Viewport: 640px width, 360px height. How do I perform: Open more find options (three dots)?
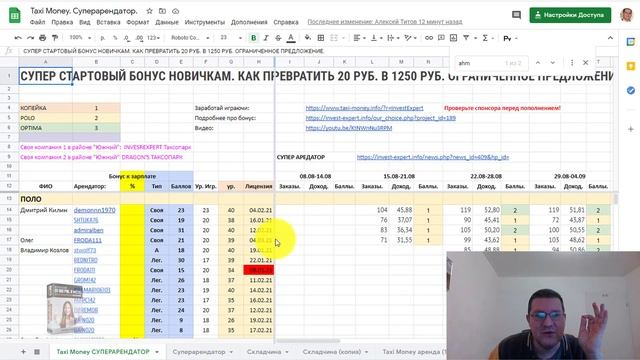pyautogui.click(x=572, y=63)
